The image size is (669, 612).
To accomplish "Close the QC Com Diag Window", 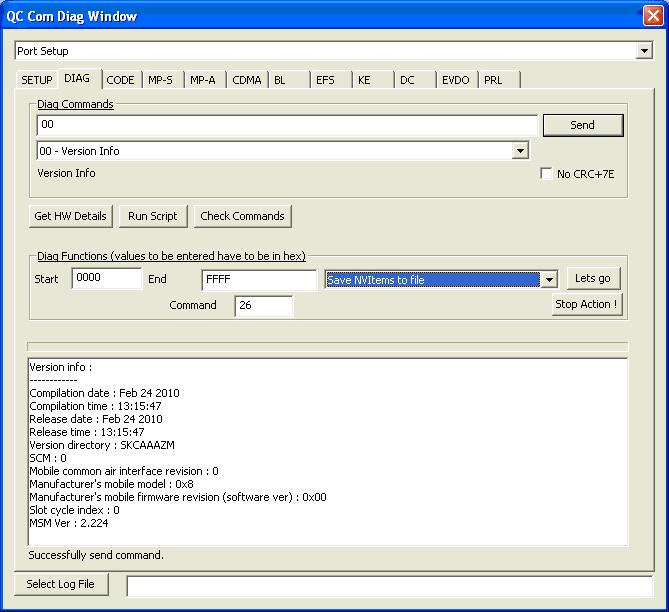I will click(x=653, y=16).
